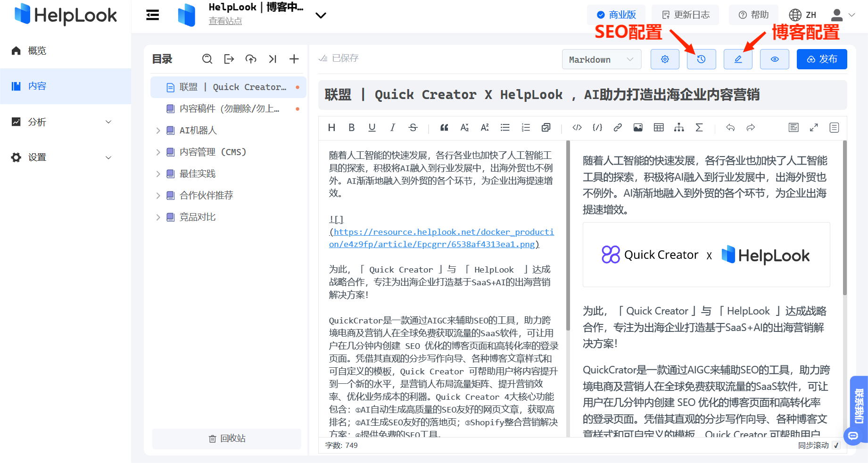Expand the AI机器人 folder
The width and height of the screenshot is (868, 463).
[158, 131]
